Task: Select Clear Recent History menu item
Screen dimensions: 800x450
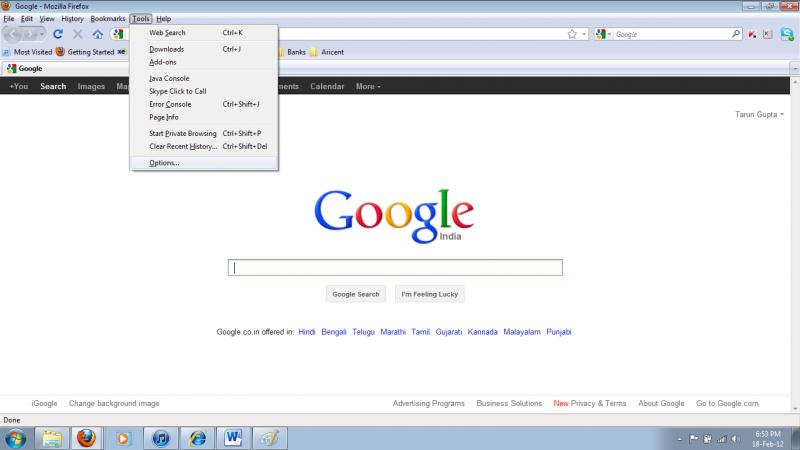Action: pos(204,146)
